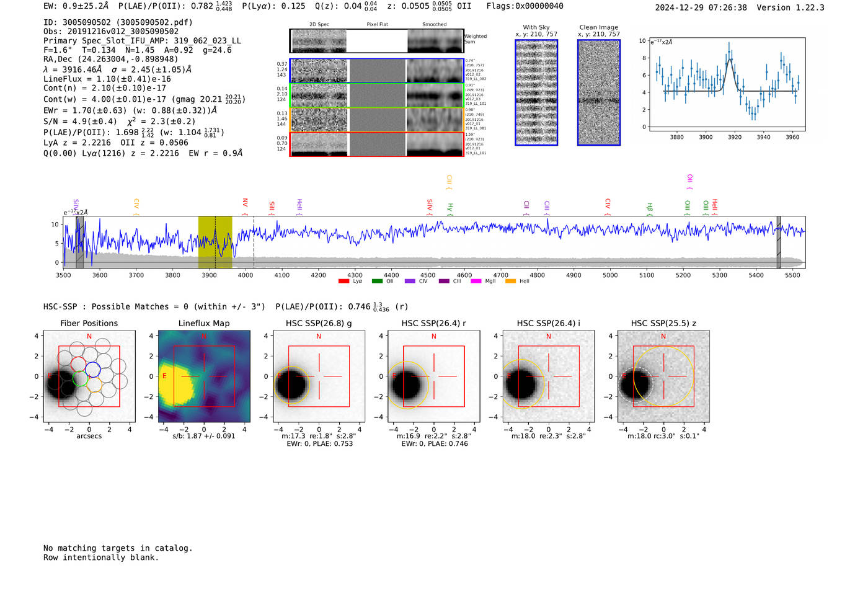Click the CIV legend swatch below spectrum
Image resolution: width=868 pixels, height=591 pixels.
[410, 282]
